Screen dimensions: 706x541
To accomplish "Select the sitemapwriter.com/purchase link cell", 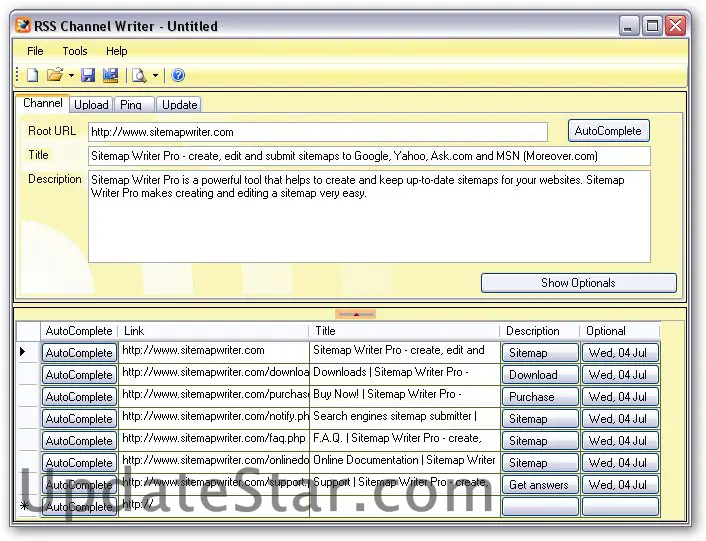I will coord(214,396).
